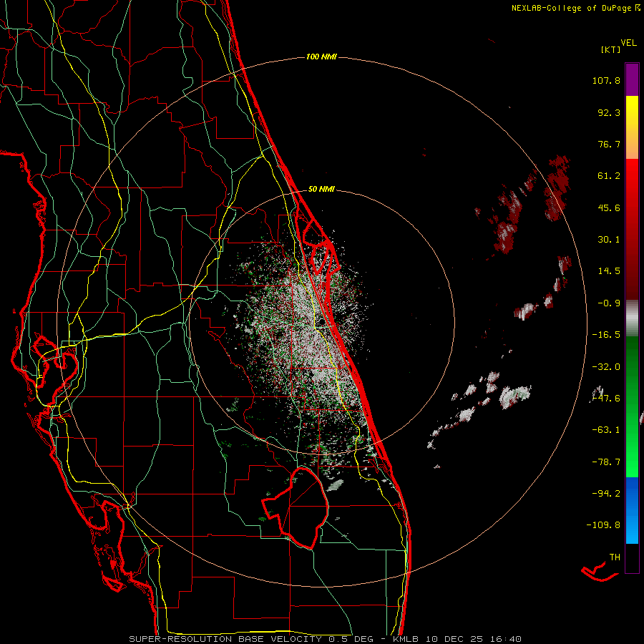Click the 10 DEC 25 date in caption
Viewport: 644px width, 644px height.
454,639
